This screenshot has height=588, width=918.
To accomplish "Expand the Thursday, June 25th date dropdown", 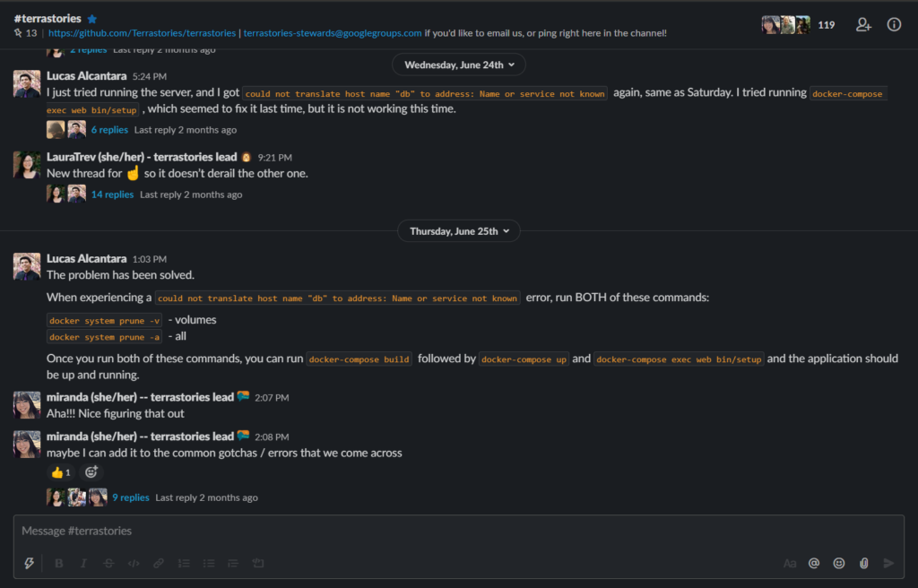I will pyautogui.click(x=459, y=231).
